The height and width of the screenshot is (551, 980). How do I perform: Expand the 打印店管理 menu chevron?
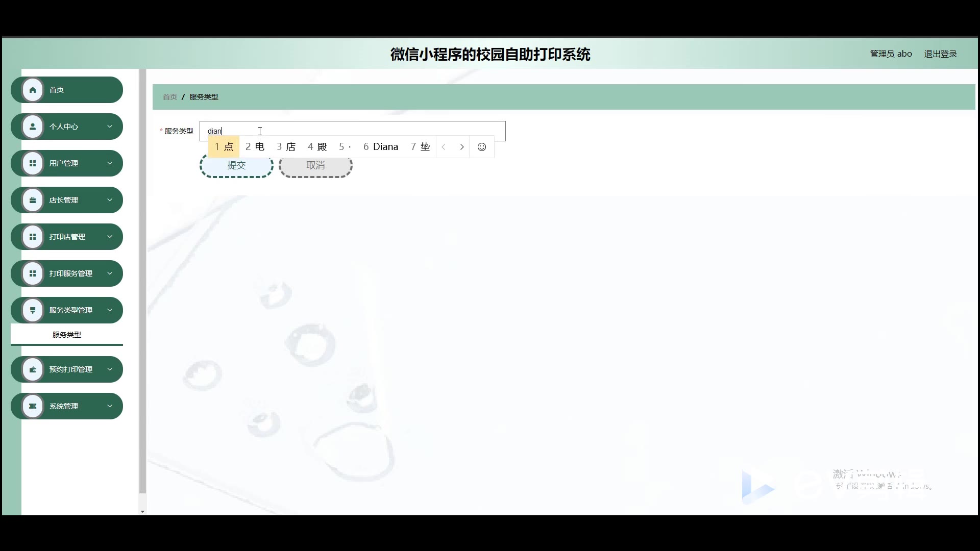pos(110,237)
